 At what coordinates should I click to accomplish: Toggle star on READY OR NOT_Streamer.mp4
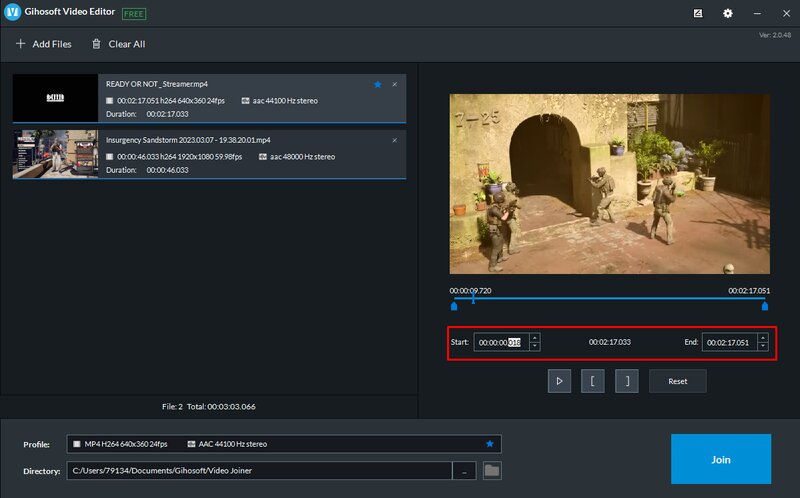[378, 84]
